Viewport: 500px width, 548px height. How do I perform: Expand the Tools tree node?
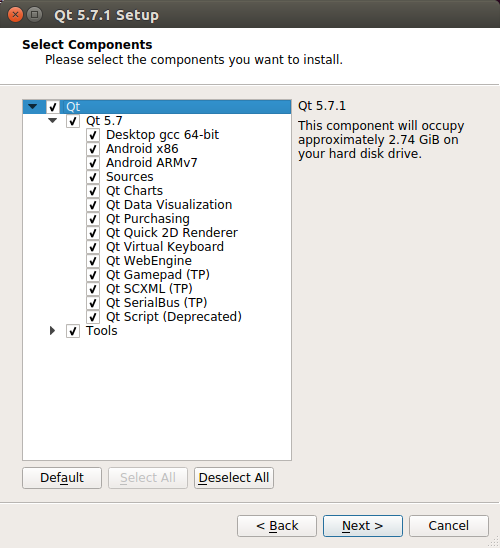(52, 331)
